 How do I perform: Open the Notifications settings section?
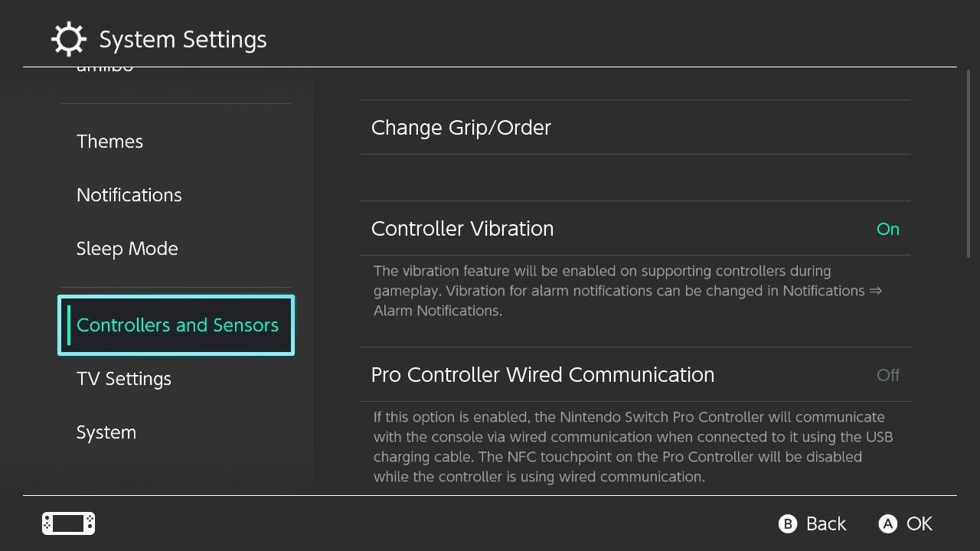coord(129,194)
